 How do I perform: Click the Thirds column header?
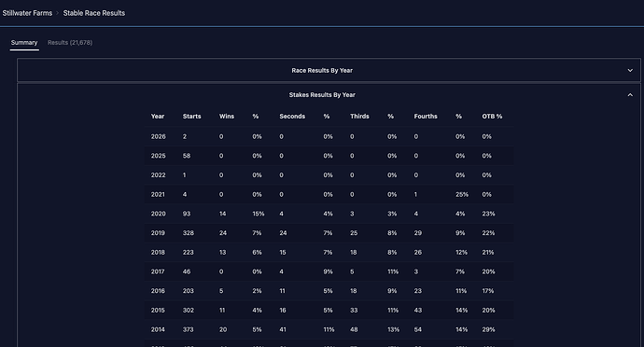[359, 117]
